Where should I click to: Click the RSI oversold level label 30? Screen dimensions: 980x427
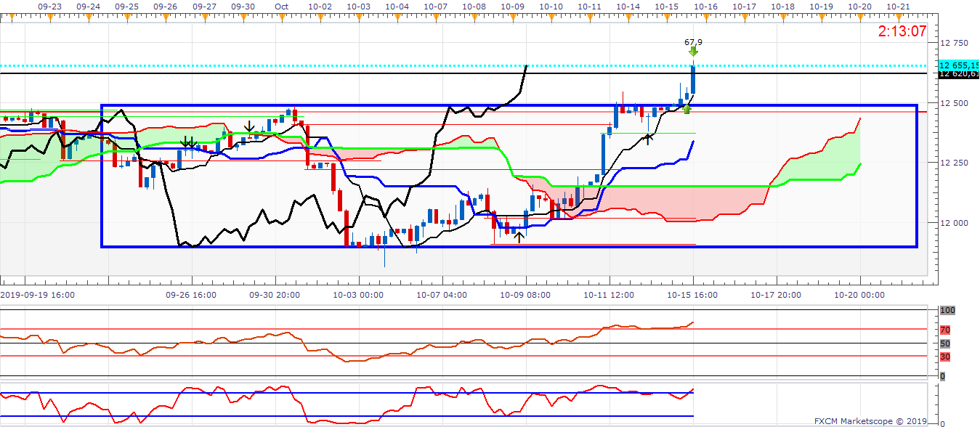tap(945, 357)
